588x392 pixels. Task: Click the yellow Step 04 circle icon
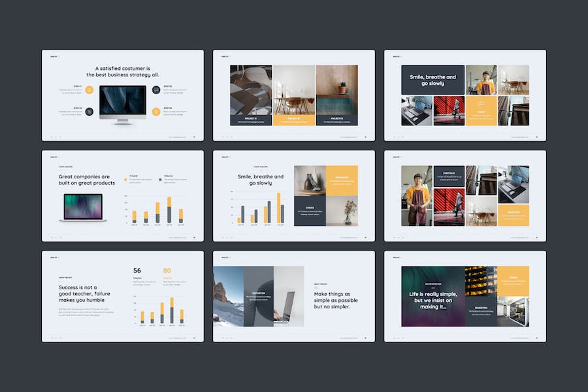[156, 111]
